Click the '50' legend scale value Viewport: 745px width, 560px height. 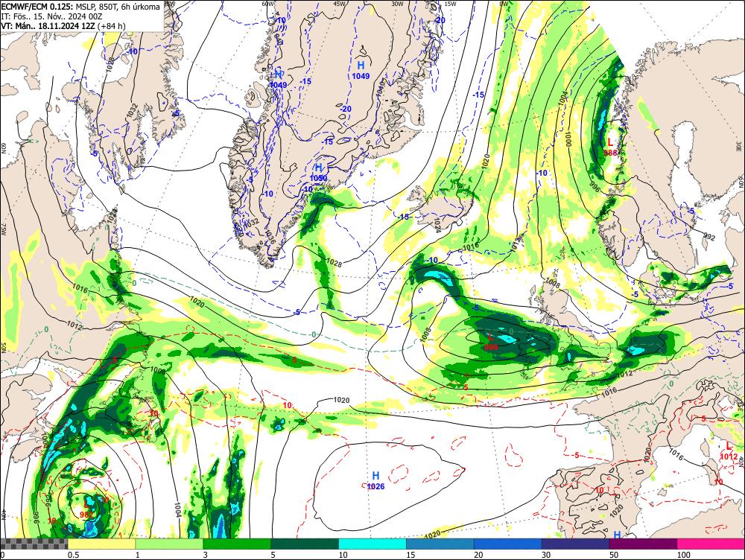click(x=614, y=555)
